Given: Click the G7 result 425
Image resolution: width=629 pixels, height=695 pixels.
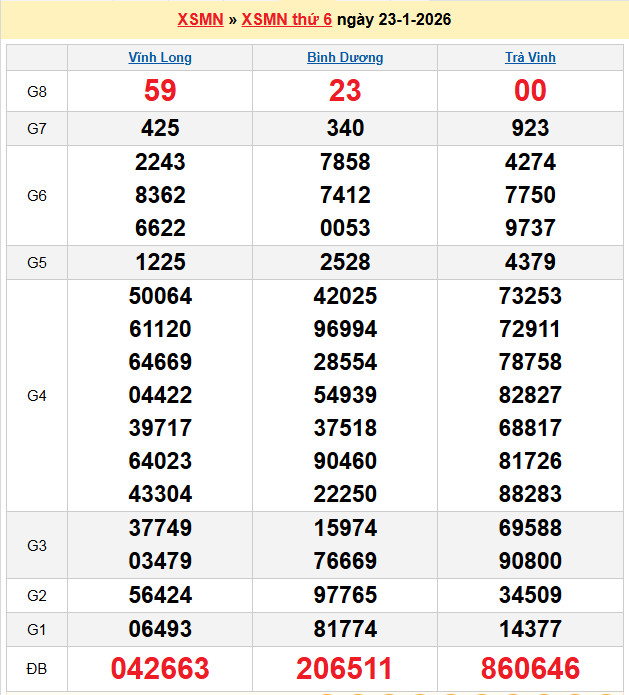Looking at the screenshot, I should click(160, 128).
